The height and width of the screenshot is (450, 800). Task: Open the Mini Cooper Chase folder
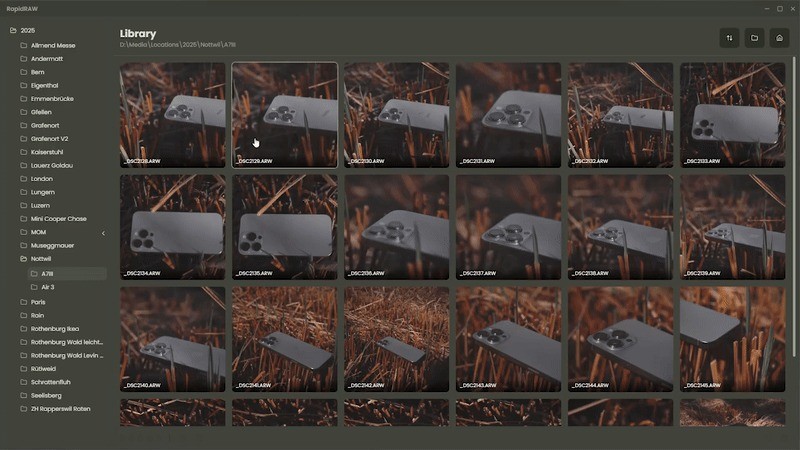click(58, 218)
